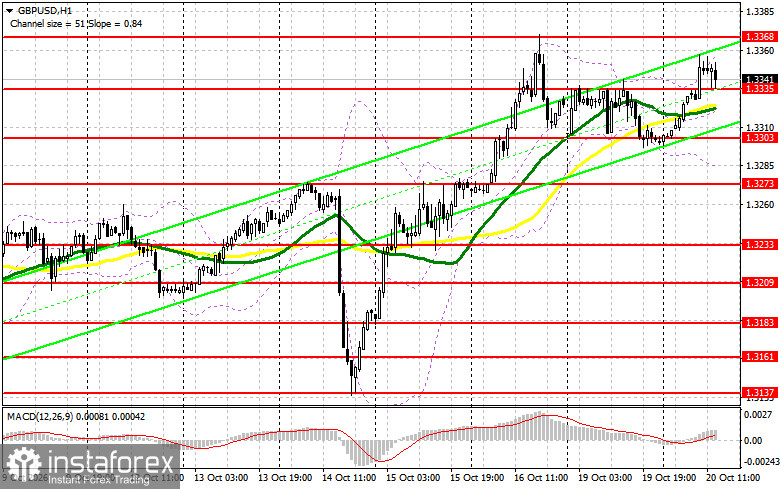Click the 16 Oct 11:00 time label
The image size is (781, 489).
click(x=541, y=478)
